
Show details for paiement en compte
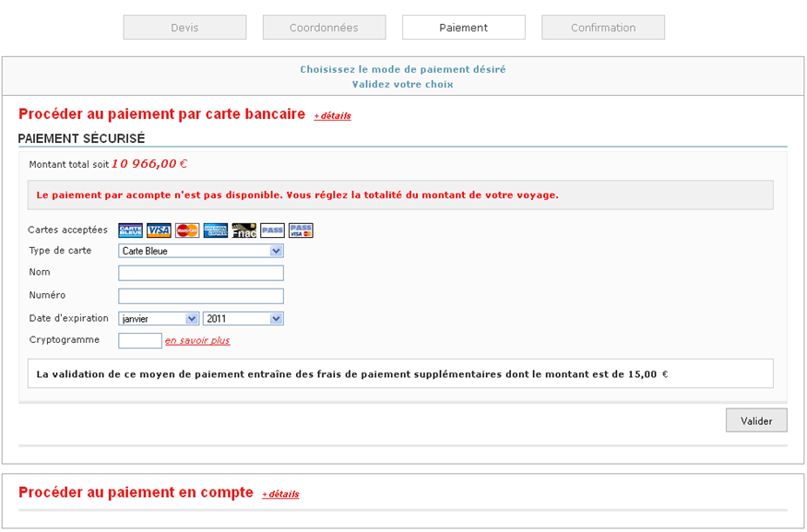tap(280, 494)
